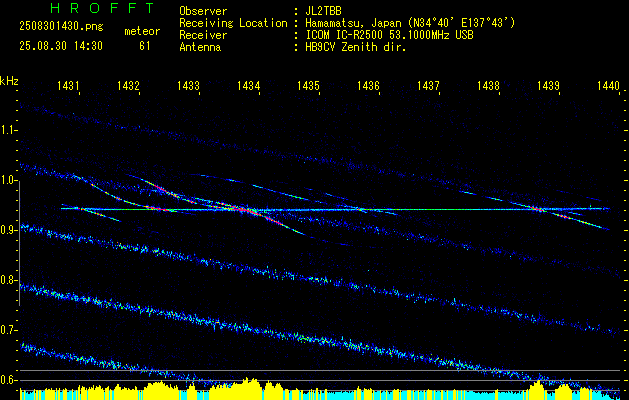The image size is (629, 400).
Task: Click time axis marker 1432
Action: tap(128, 85)
